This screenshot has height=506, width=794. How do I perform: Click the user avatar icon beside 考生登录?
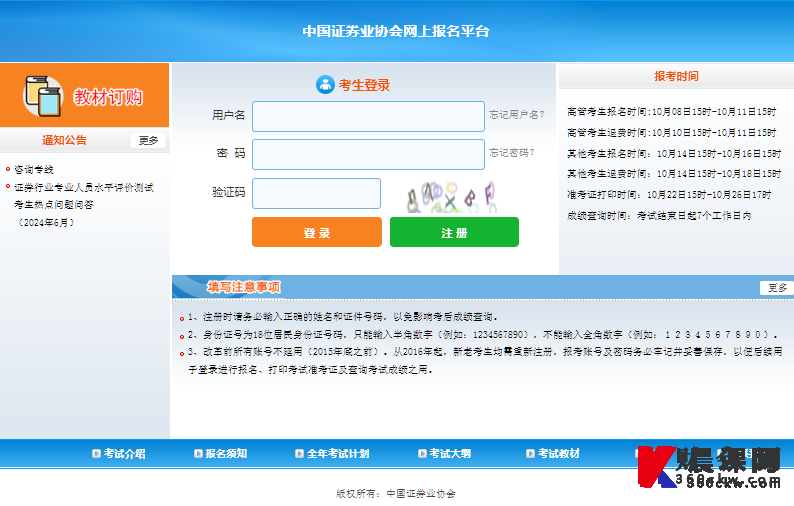pyautogui.click(x=325, y=85)
